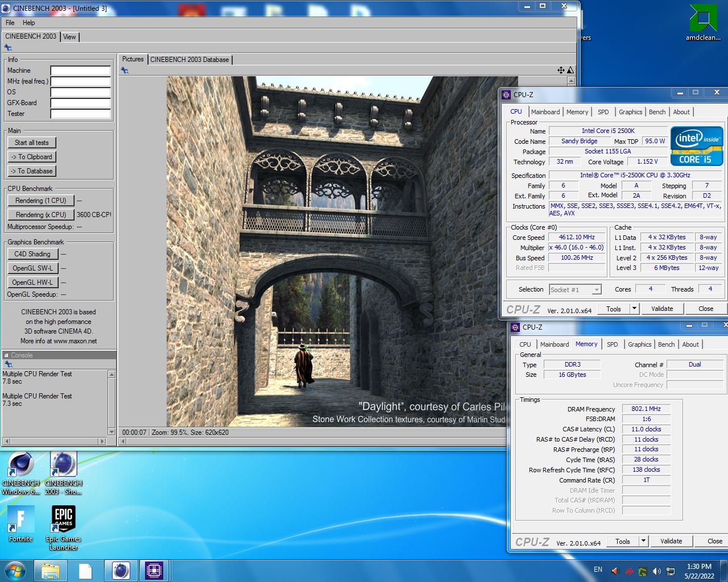
Task: Click the Console vertical scrollbar up arrow
Action: 111,375
